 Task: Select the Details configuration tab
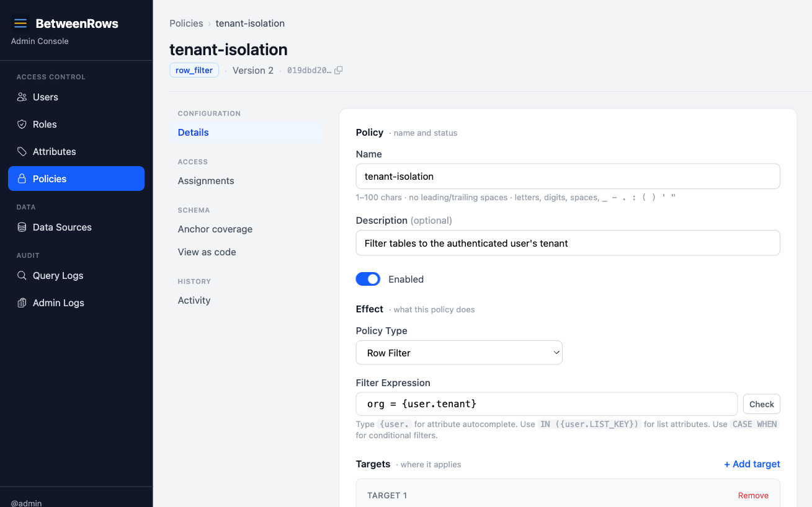tap(246, 133)
